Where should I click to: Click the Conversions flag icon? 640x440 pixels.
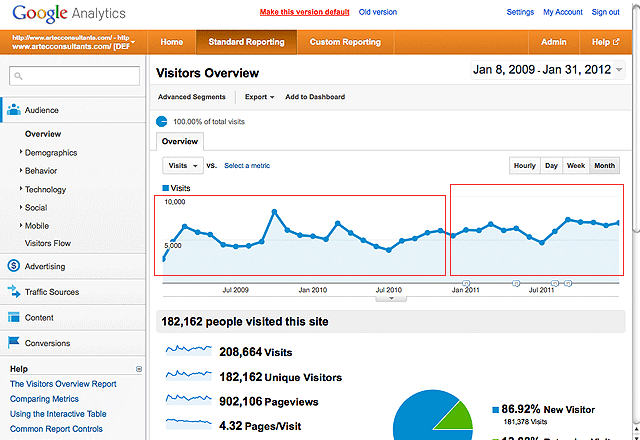click(x=14, y=343)
